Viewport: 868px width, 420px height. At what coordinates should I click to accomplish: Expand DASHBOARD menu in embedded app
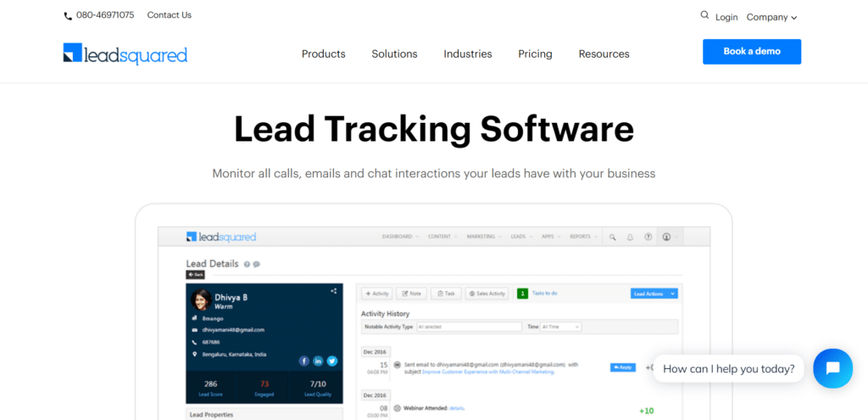[400, 237]
